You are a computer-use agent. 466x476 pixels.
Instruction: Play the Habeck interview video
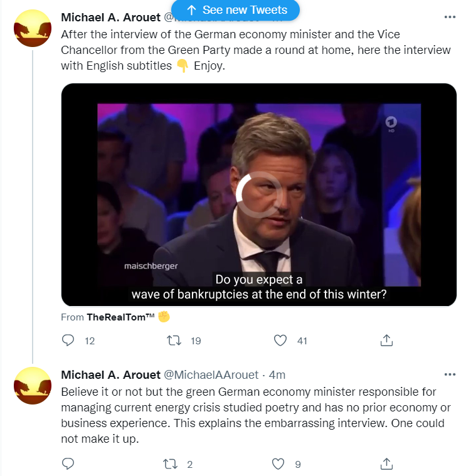[x=258, y=194]
